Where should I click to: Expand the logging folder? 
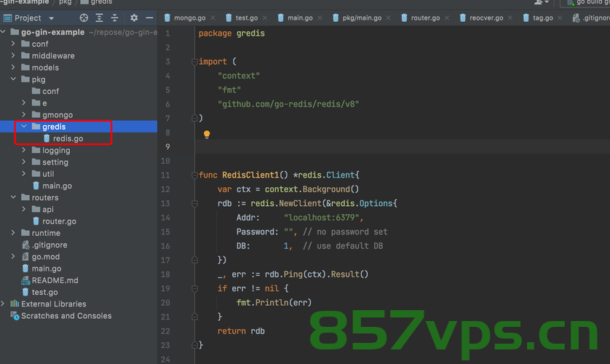click(24, 150)
